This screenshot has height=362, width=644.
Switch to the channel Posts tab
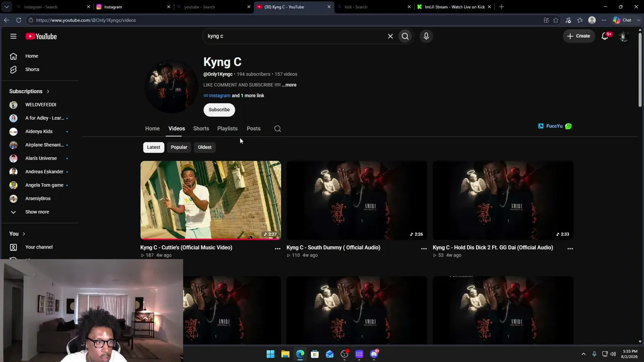[254, 129]
